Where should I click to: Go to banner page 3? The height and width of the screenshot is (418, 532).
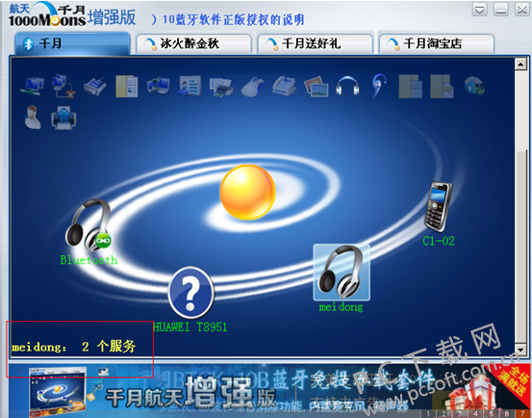460,413
